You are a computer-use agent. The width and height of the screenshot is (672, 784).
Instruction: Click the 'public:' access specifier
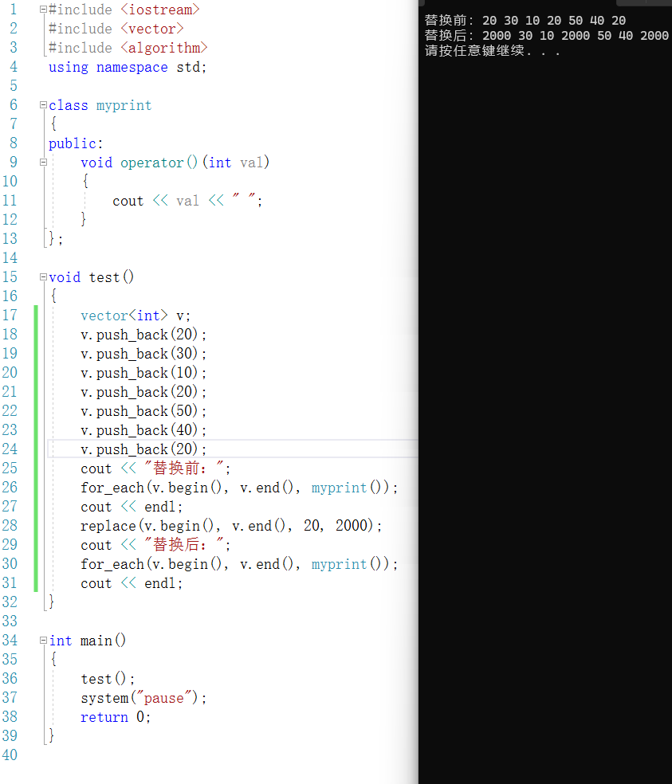tap(76, 143)
